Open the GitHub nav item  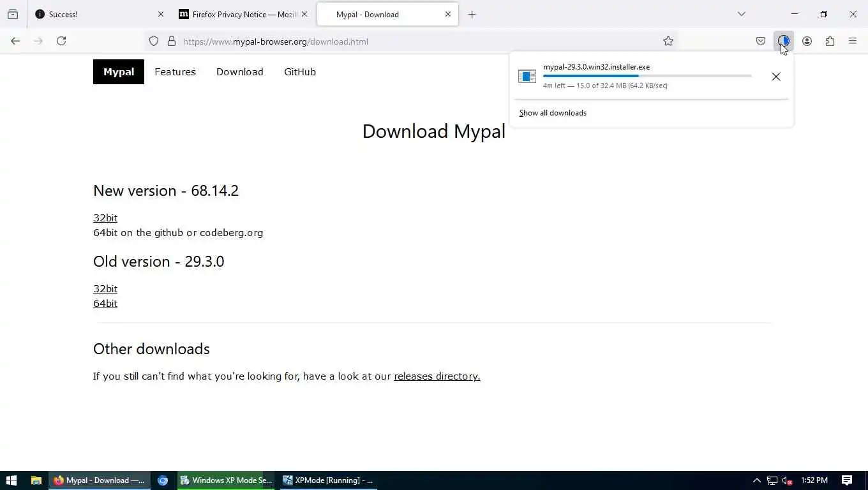pos(300,71)
